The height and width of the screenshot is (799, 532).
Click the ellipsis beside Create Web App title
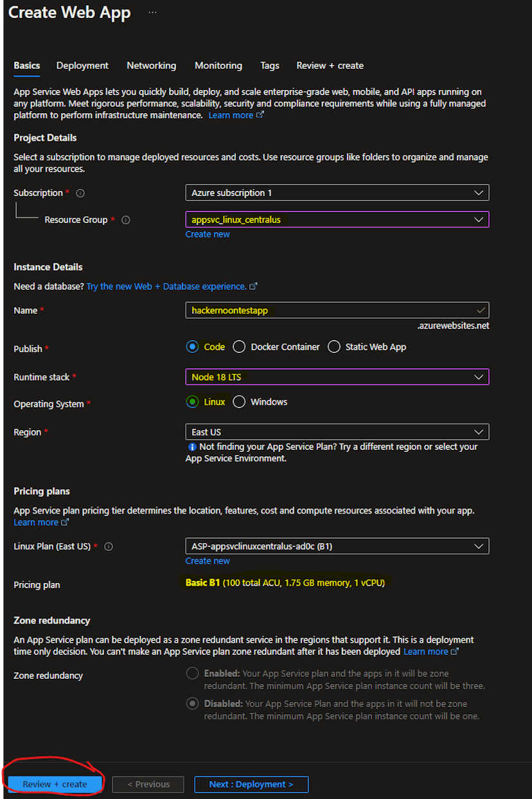point(151,12)
